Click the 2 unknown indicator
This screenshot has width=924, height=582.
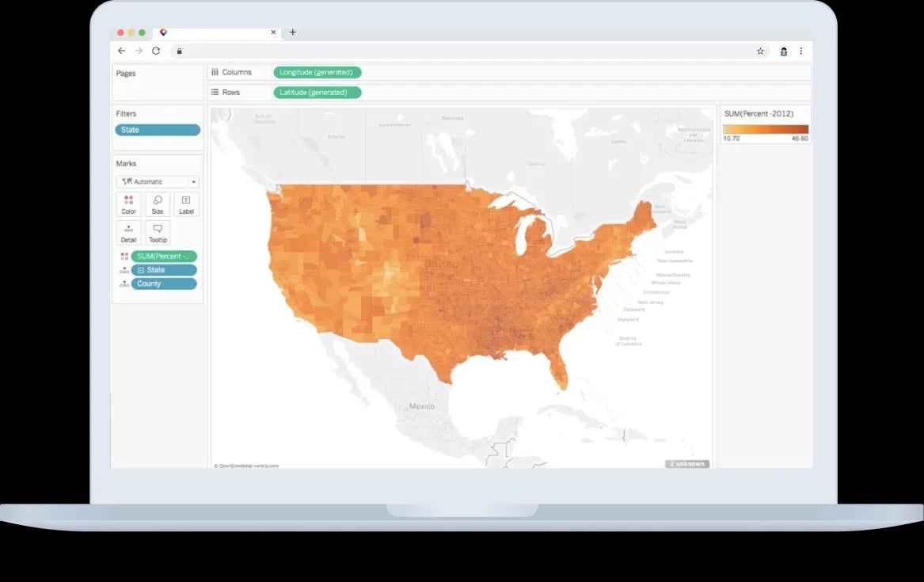(x=687, y=463)
